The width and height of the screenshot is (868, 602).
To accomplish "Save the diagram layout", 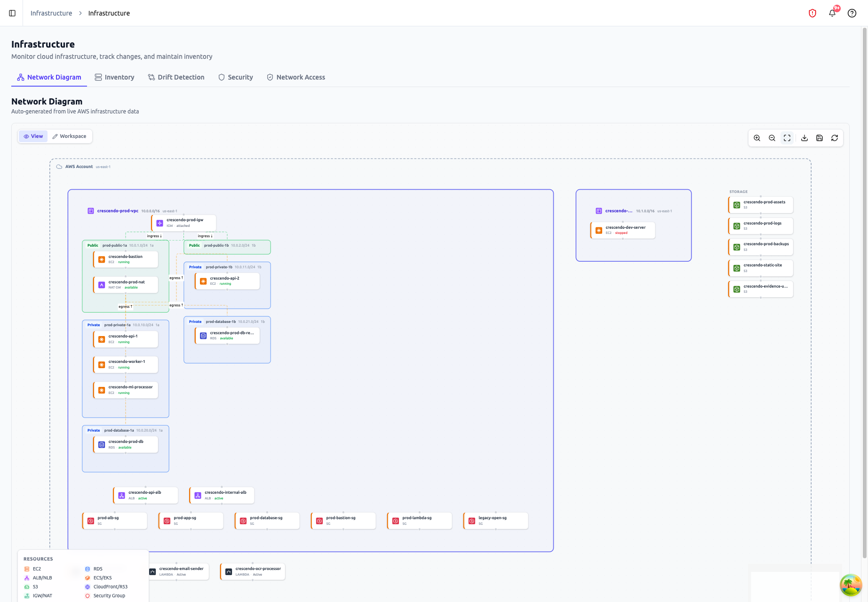I will [x=820, y=138].
